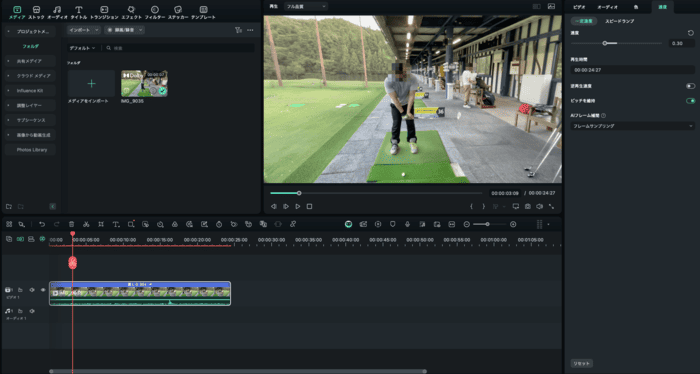Click the media search input field

point(179,48)
